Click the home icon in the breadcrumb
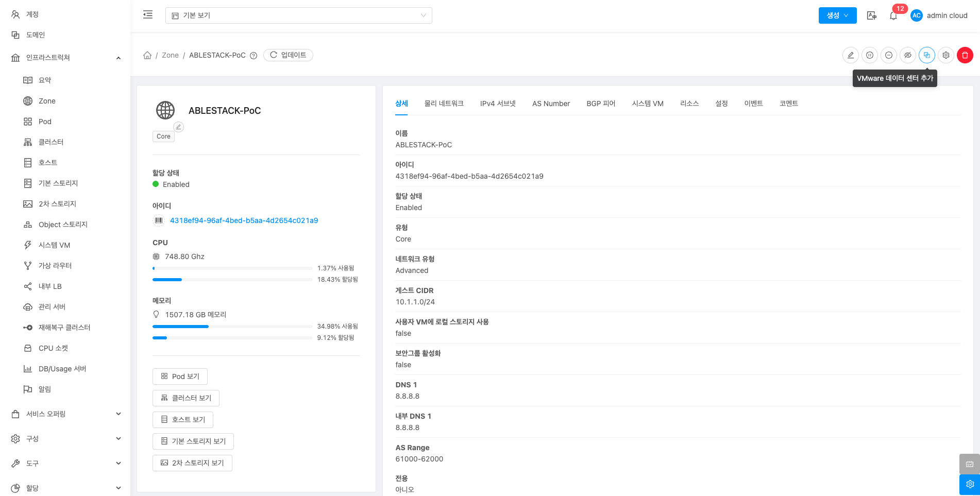980x496 pixels. point(147,55)
